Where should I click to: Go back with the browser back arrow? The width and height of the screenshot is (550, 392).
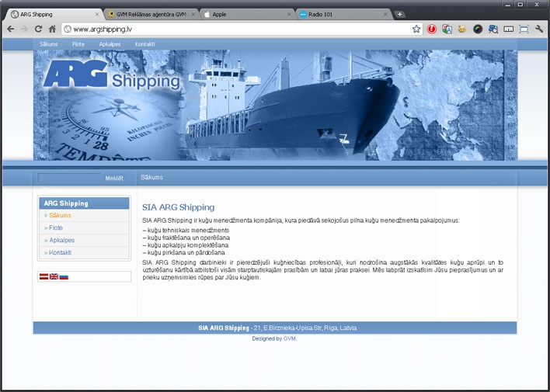coord(11,29)
